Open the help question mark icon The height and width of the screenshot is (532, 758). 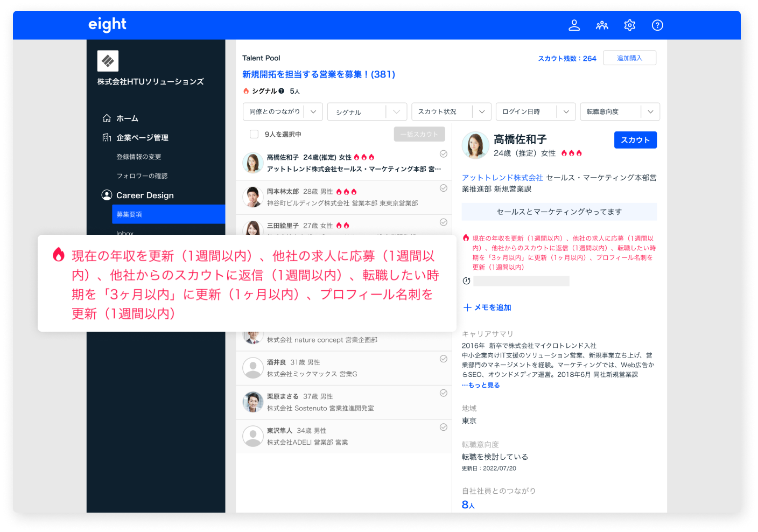657,25
